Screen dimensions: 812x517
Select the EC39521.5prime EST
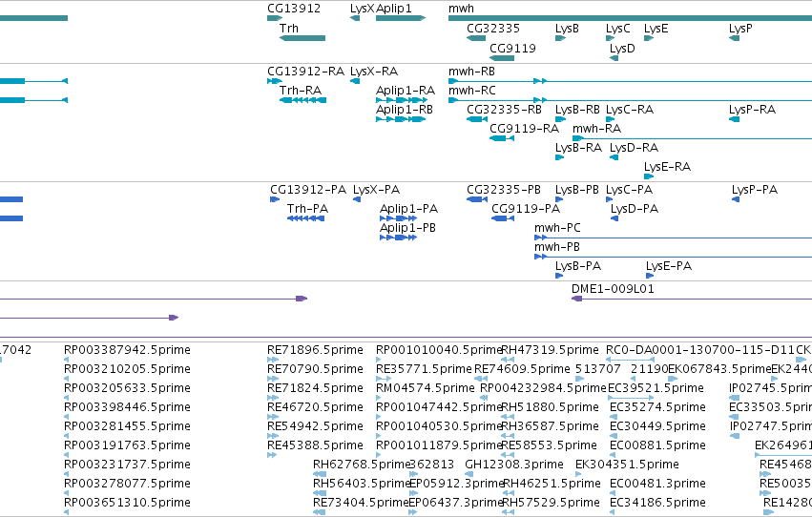pos(656,388)
